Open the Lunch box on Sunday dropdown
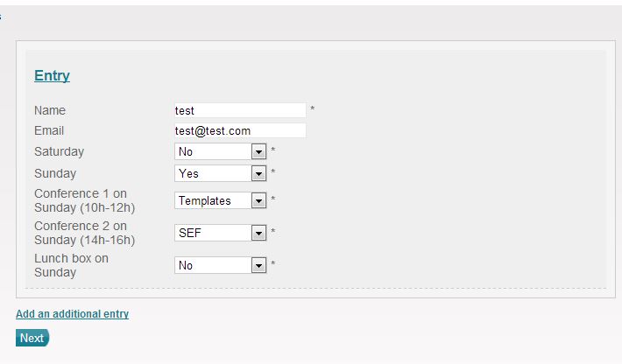Screen dimensions: 622x364 pos(220,265)
